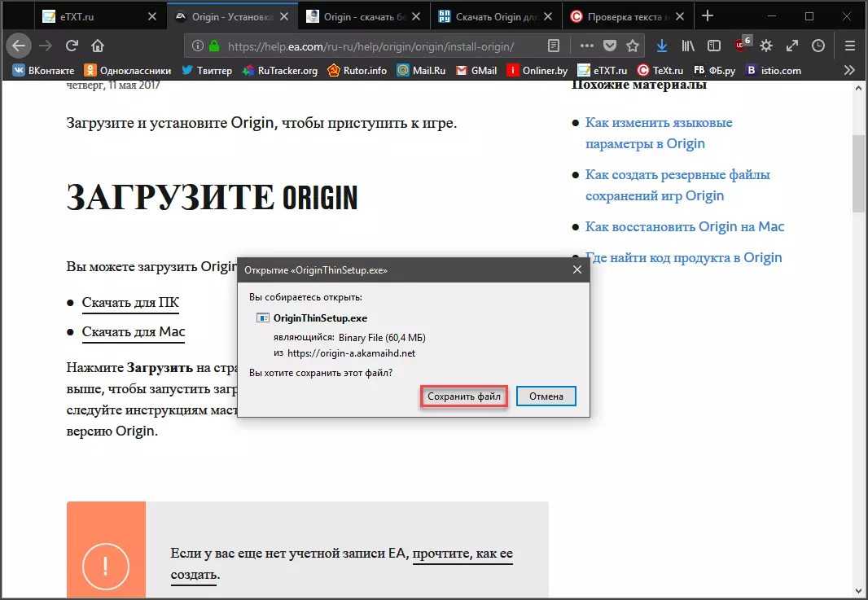Open GMail bookmark
This screenshot has width=868, height=600.
click(476, 70)
